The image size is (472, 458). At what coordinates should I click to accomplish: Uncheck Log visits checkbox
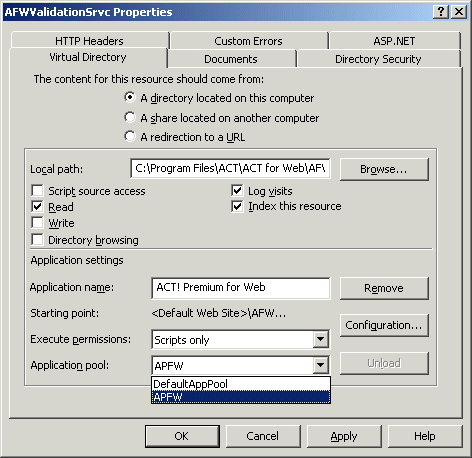click(x=237, y=191)
